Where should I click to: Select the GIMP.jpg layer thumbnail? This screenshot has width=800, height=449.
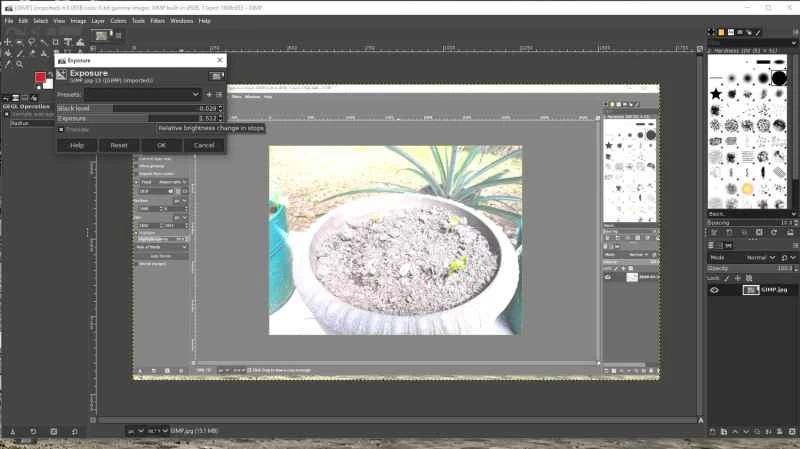point(749,290)
